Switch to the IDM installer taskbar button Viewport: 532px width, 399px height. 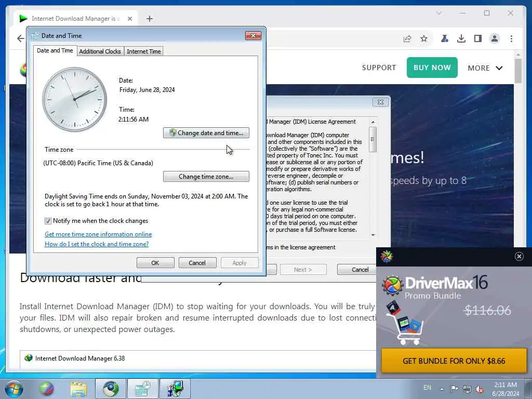point(175,389)
